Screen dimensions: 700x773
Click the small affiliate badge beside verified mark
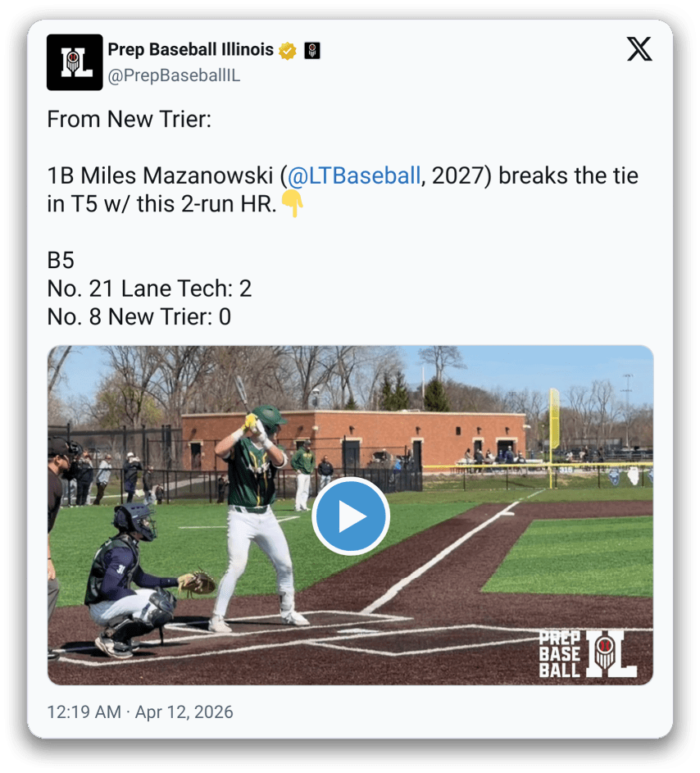[312, 50]
